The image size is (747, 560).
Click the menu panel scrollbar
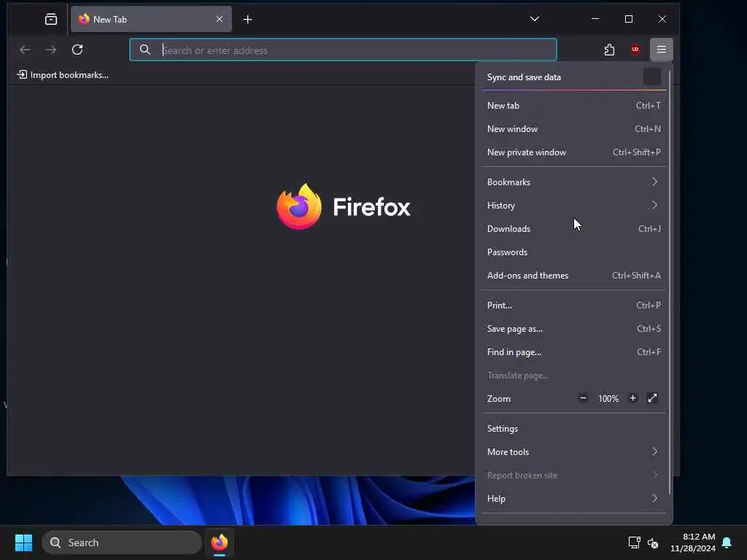pyautogui.click(x=670, y=282)
